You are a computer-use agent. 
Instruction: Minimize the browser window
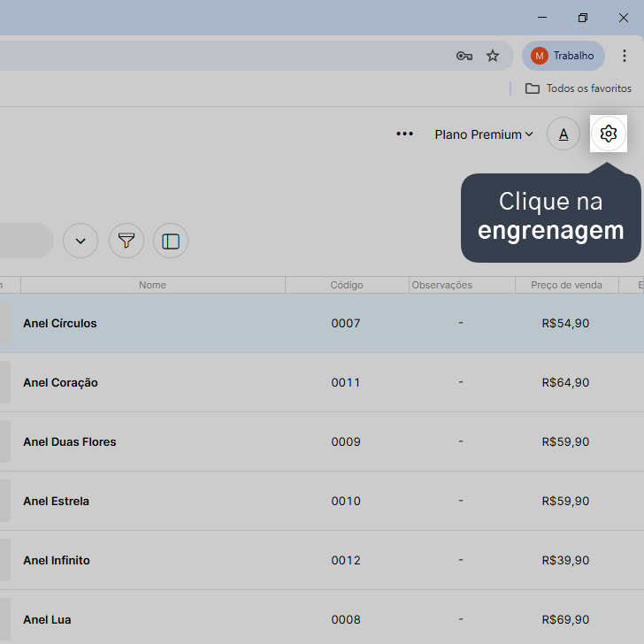[542, 18]
